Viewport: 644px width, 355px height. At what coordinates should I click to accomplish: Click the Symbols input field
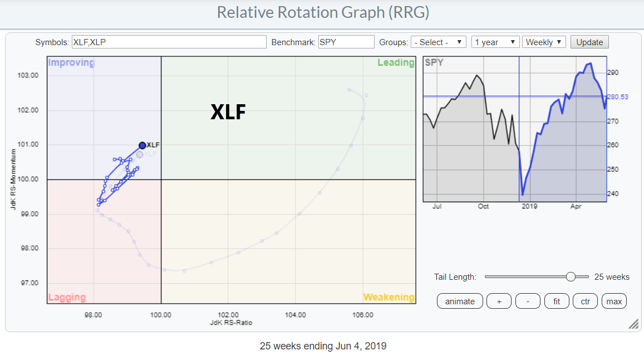(169, 42)
